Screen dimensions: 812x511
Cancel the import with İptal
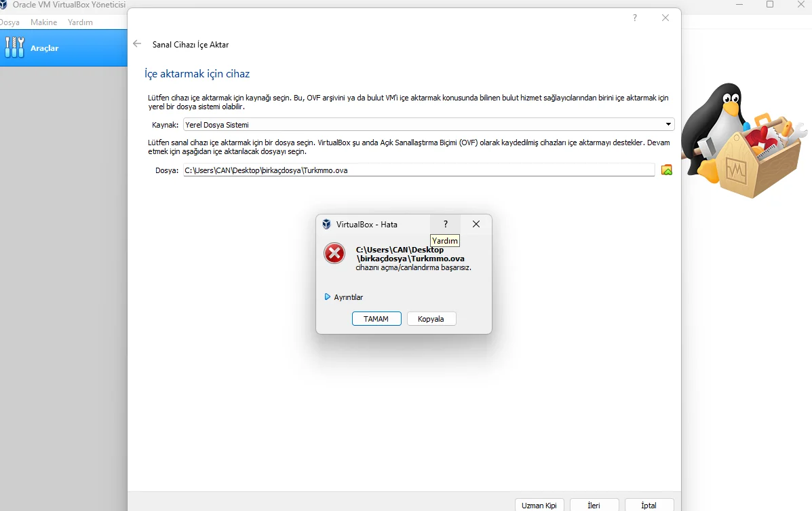pyautogui.click(x=649, y=506)
